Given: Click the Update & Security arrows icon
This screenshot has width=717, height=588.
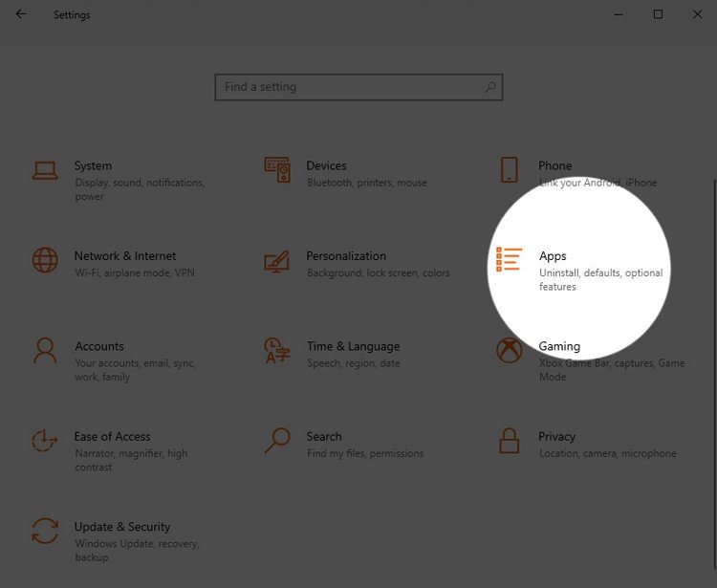Looking at the screenshot, I should pyautogui.click(x=45, y=531).
